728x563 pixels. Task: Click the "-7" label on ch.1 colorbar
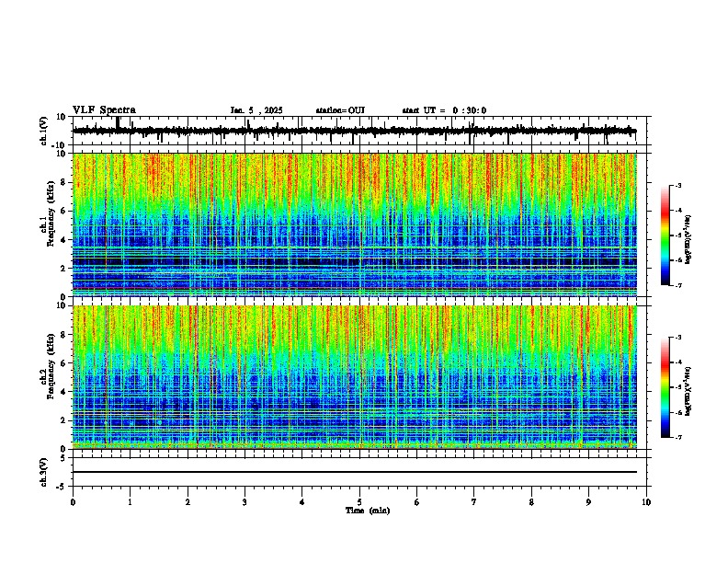pyautogui.click(x=677, y=285)
